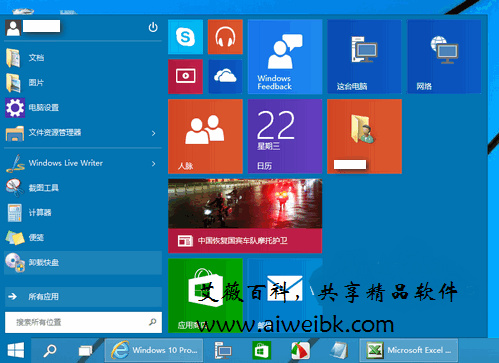Image resolution: width=499 pixels, height=363 pixels.
Task: Open red-green app icon on taskbar
Action: (301, 350)
